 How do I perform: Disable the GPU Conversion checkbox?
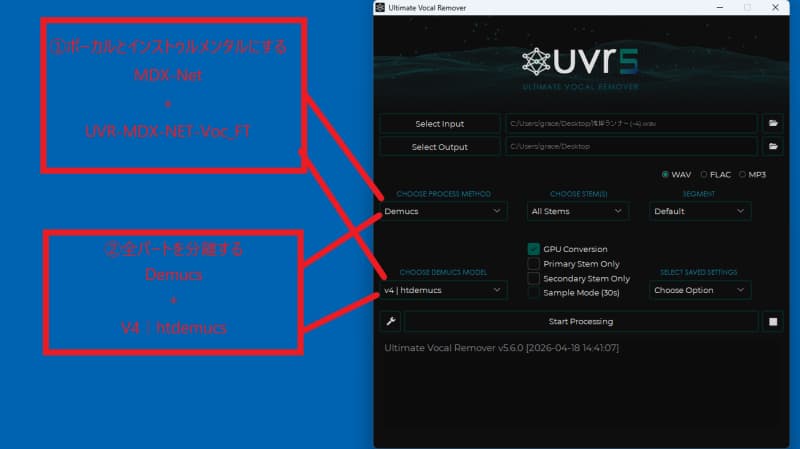534,249
